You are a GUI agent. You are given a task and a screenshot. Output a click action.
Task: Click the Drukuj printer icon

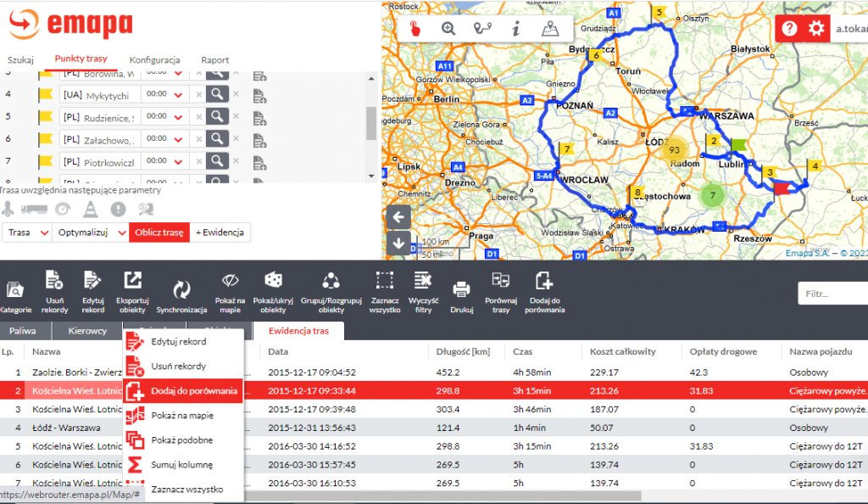(461, 290)
